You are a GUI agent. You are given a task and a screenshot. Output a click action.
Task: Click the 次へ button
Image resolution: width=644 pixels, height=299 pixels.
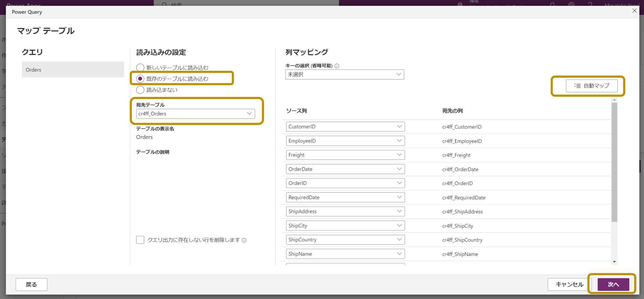coord(613,284)
